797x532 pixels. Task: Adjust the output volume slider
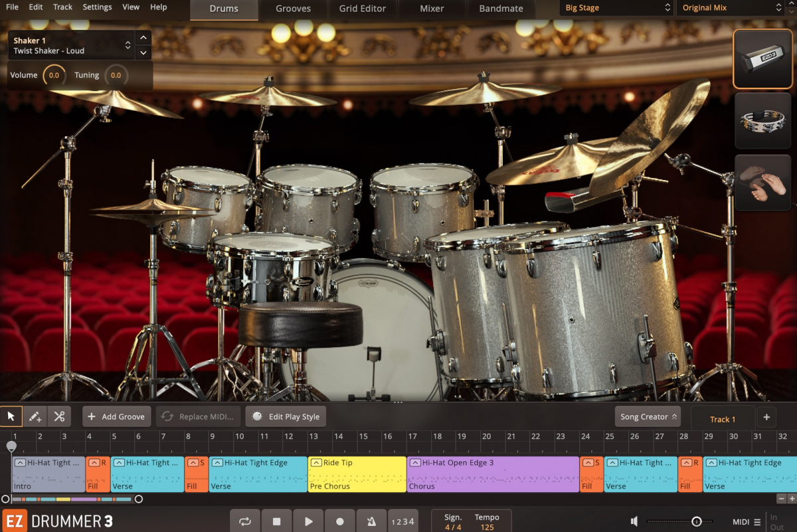[x=696, y=521]
